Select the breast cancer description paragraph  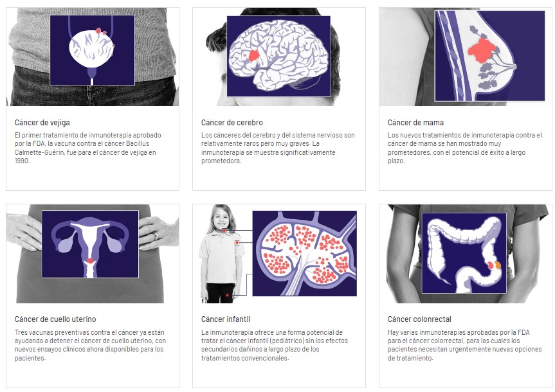[x=465, y=148]
